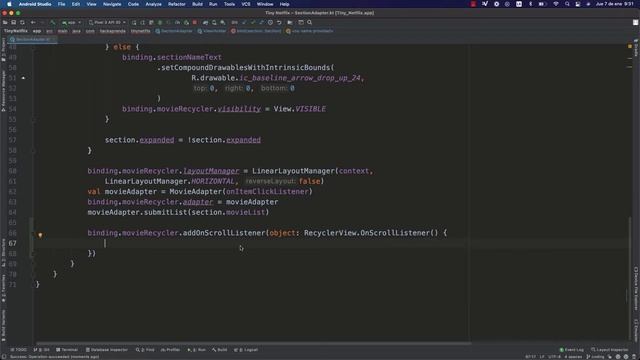Open the Navigate menu
This screenshot has height=360, width=640.
coord(112,4)
